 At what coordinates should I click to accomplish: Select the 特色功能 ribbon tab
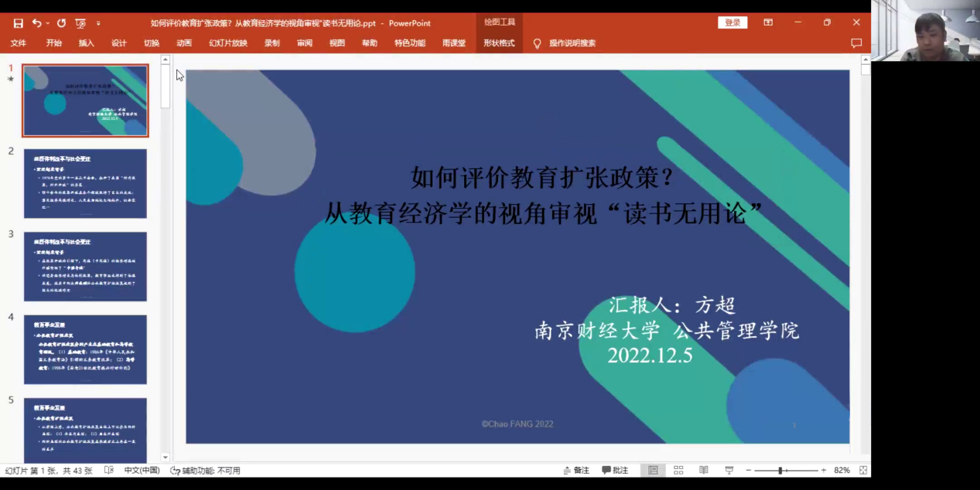(x=410, y=43)
